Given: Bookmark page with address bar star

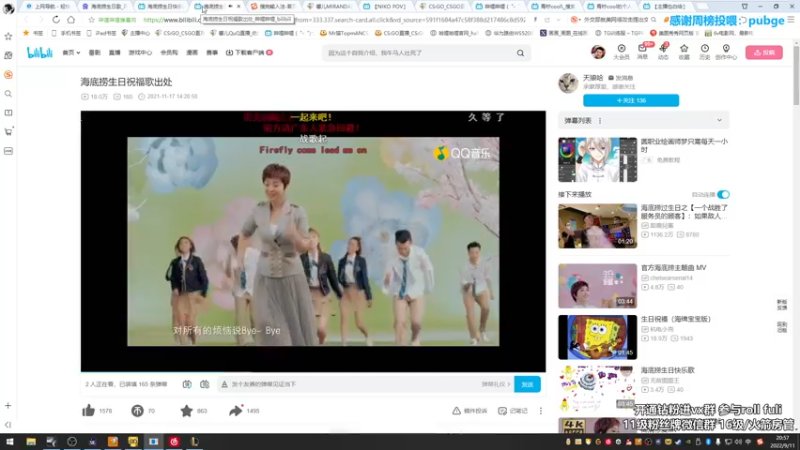Looking at the screenshot, I should point(91,20).
